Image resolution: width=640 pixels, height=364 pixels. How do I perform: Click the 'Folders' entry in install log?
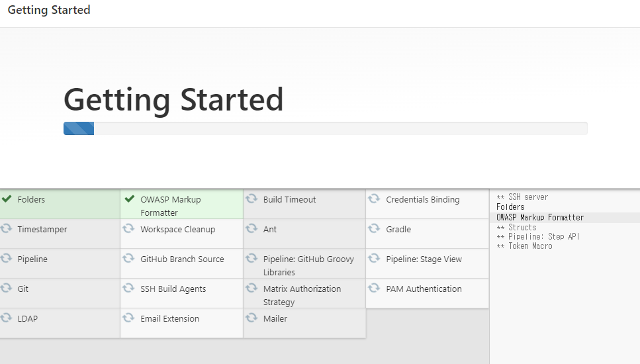(x=510, y=207)
